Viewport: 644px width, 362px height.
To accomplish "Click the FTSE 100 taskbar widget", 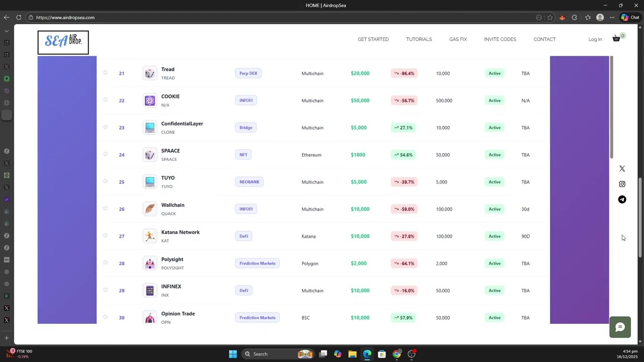I will (19, 354).
